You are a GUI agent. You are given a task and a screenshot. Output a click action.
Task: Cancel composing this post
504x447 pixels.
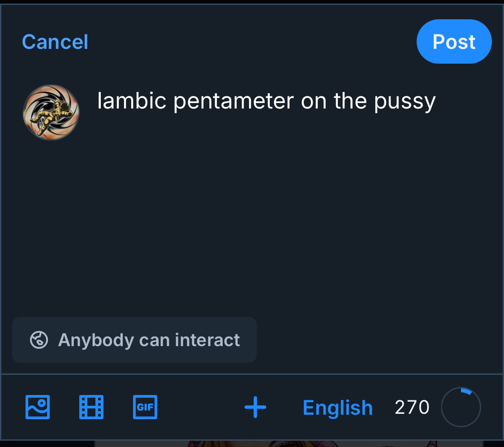[55, 42]
